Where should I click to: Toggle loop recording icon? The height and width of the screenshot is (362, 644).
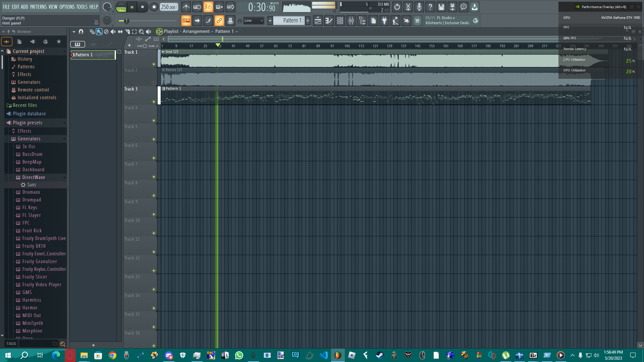pos(230,7)
